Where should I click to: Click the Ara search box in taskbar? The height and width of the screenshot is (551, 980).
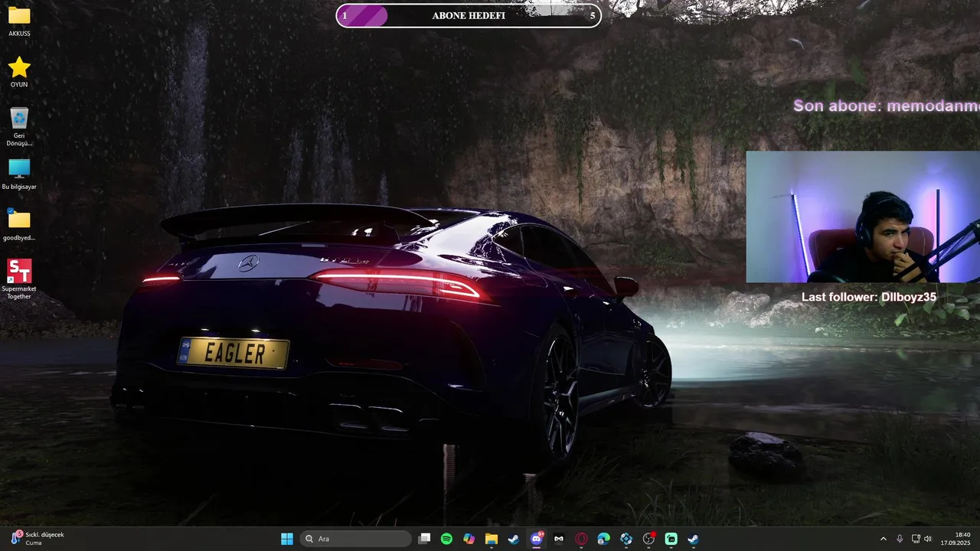pyautogui.click(x=355, y=539)
